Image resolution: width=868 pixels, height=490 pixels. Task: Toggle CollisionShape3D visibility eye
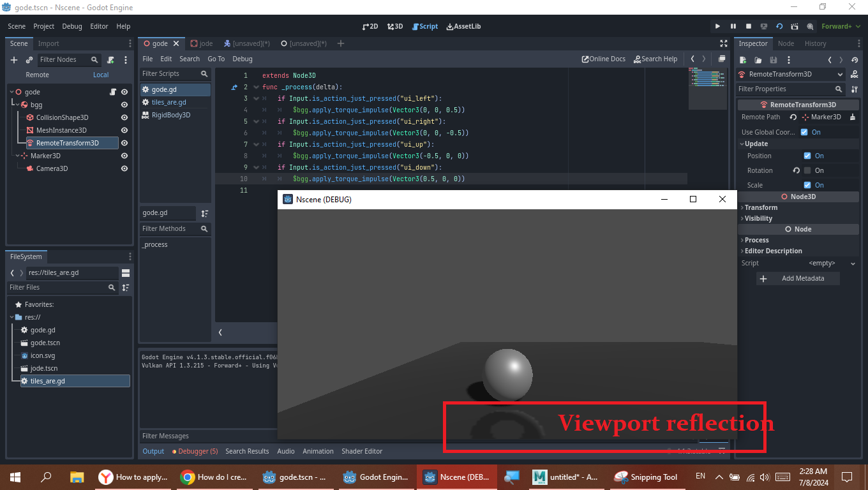click(124, 117)
